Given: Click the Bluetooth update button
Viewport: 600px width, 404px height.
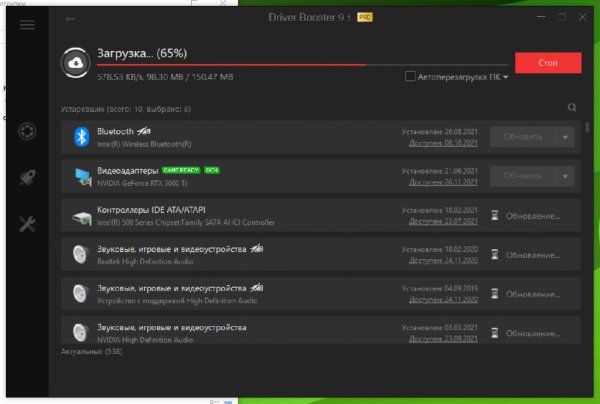Looking at the screenshot, I should pos(523,137).
